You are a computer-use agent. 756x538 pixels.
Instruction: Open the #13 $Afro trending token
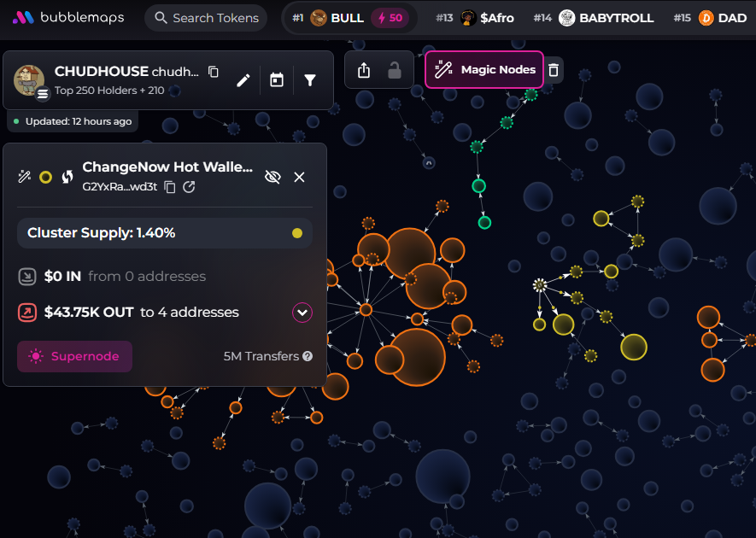click(475, 18)
